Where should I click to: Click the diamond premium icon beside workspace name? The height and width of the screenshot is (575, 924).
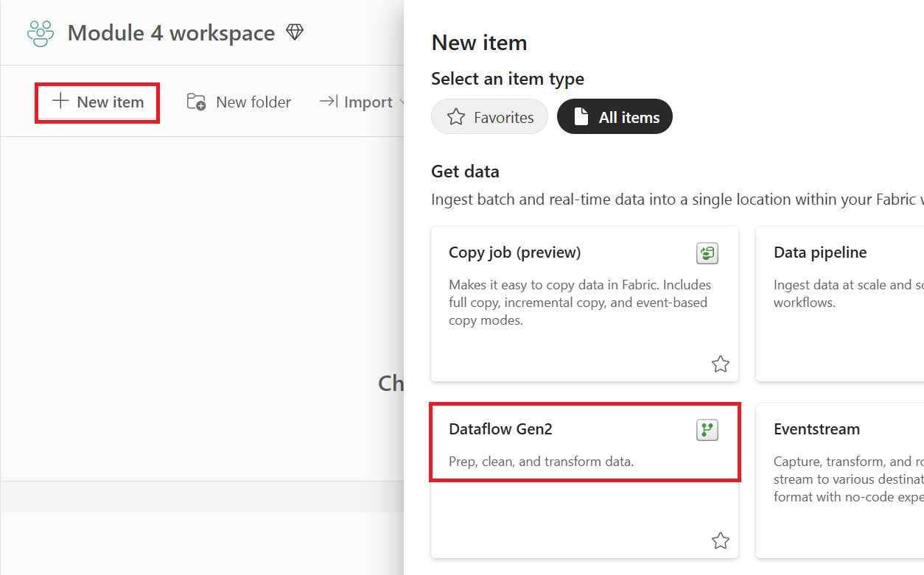coord(295,32)
